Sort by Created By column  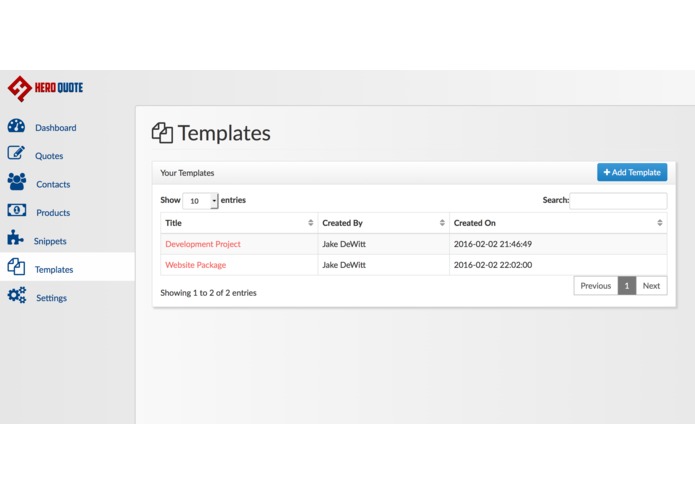pos(383,223)
